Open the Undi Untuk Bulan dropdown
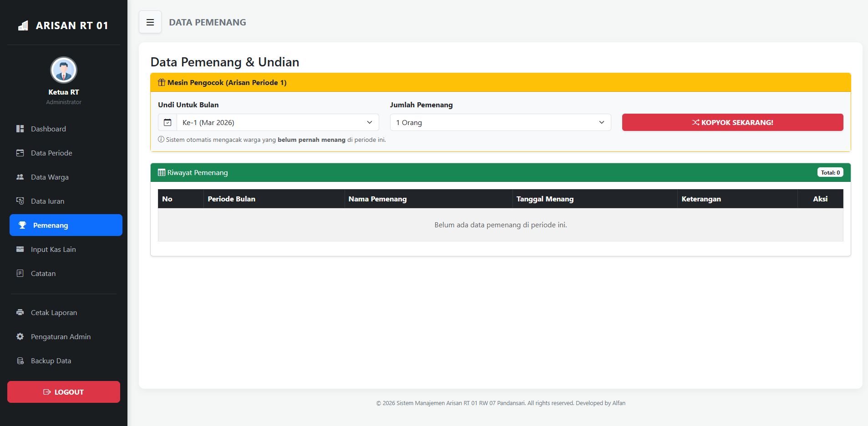Viewport: 868px width, 426px height. click(278, 122)
